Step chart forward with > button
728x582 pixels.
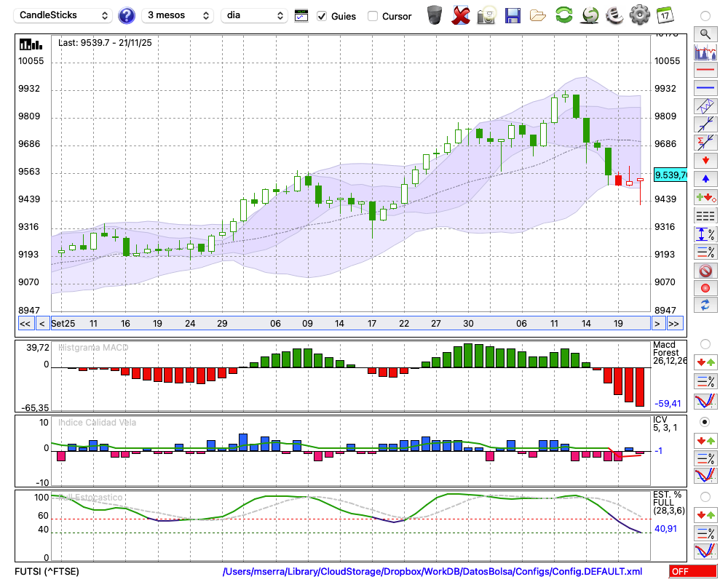657,324
